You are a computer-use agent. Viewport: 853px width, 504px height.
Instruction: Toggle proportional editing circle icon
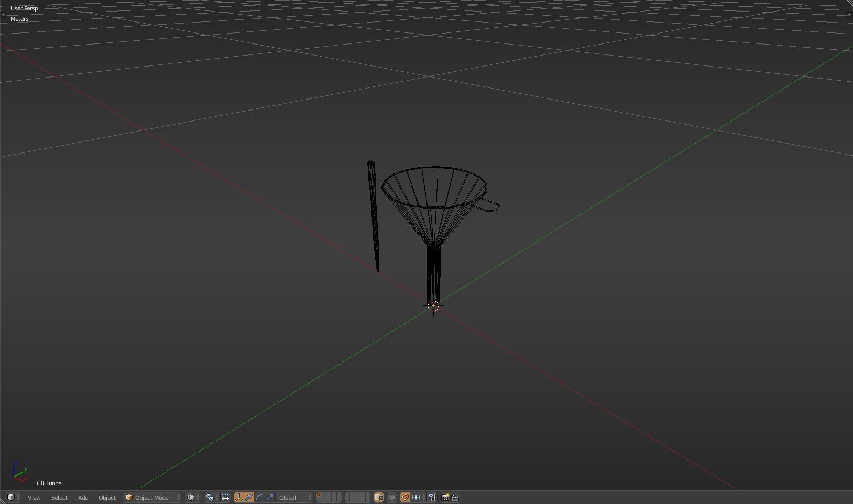tap(392, 497)
